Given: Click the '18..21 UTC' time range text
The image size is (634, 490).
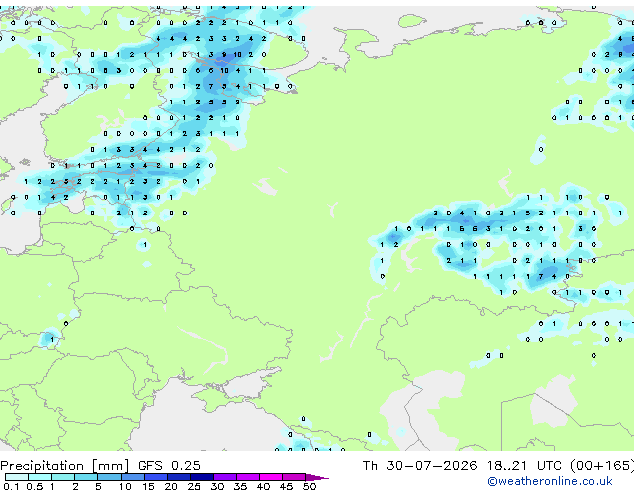Looking at the screenshot, I should pos(524,466).
